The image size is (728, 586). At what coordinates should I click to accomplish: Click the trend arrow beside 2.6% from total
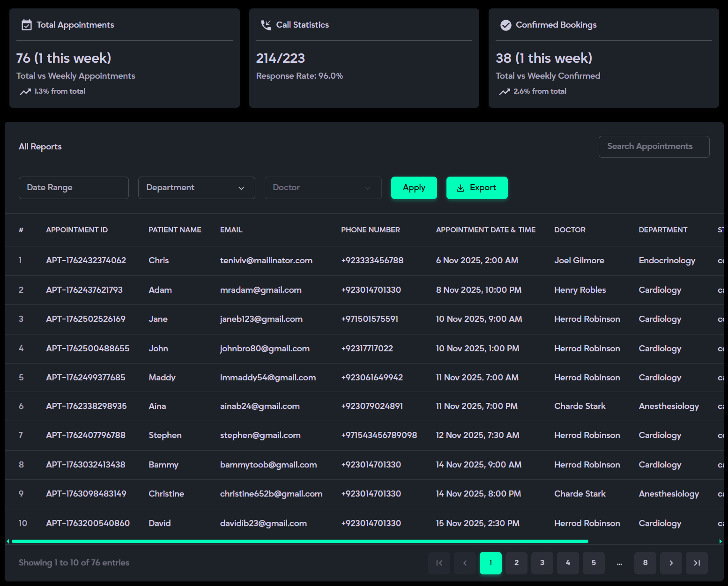[505, 92]
